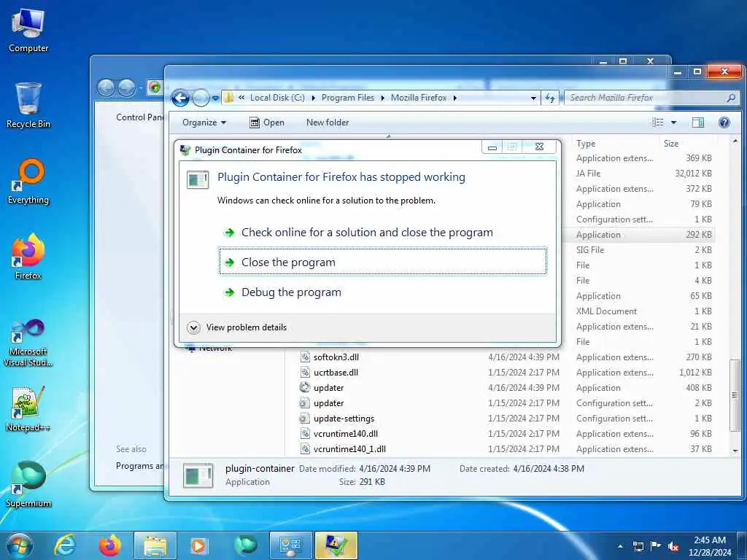The width and height of the screenshot is (747, 560).
Task: Open address bar history dropdown
Action: pos(533,98)
